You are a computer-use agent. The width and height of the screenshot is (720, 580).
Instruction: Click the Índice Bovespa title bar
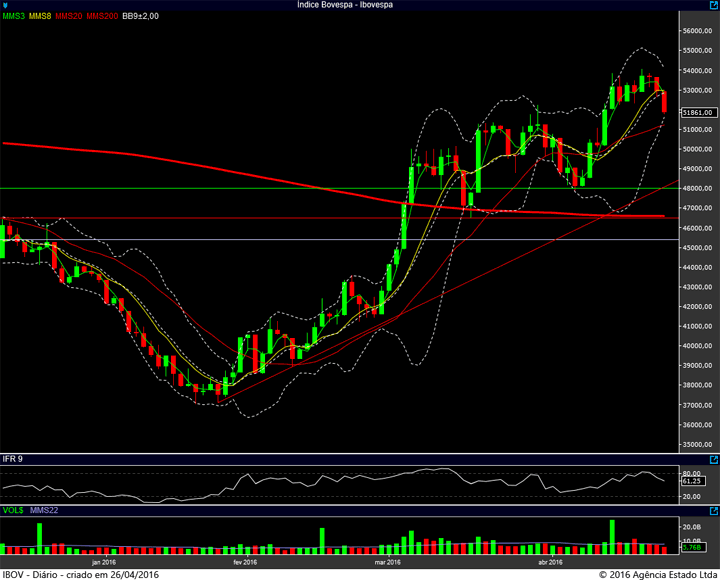(345, 5)
